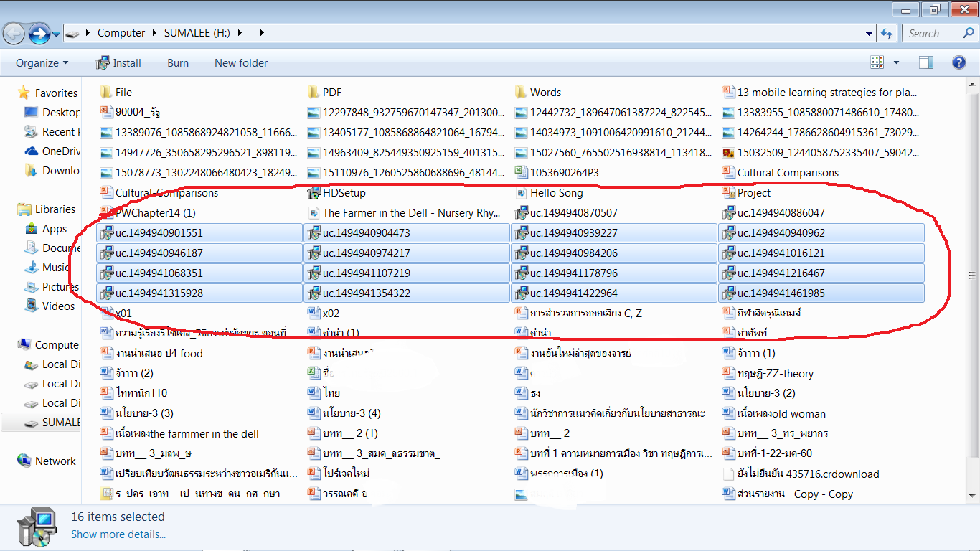Click SUMALEE (H:) in the address bar
Image resolution: width=980 pixels, height=551 pixels.
click(x=197, y=33)
